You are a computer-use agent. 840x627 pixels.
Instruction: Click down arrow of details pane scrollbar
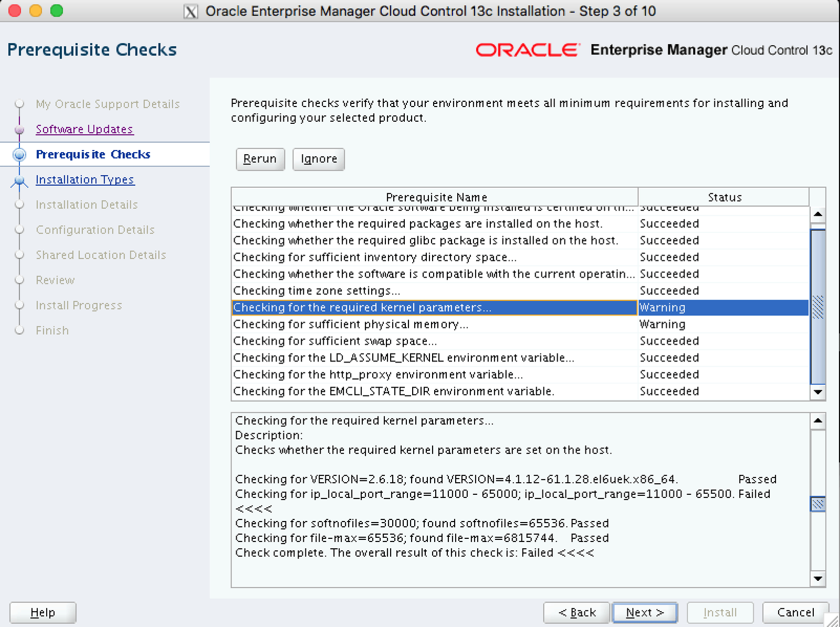pyautogui.click(x=817, y=579)
